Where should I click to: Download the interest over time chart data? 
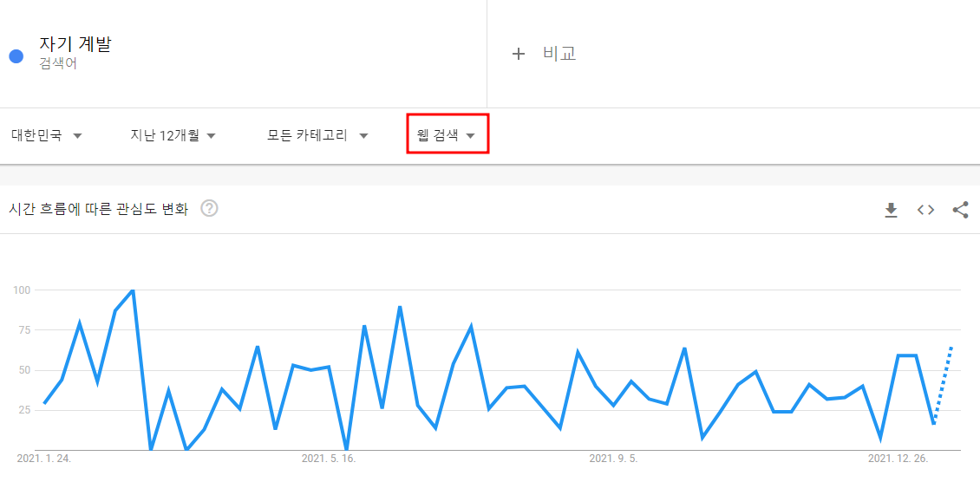pyautogui.click(x=891, y=210)
